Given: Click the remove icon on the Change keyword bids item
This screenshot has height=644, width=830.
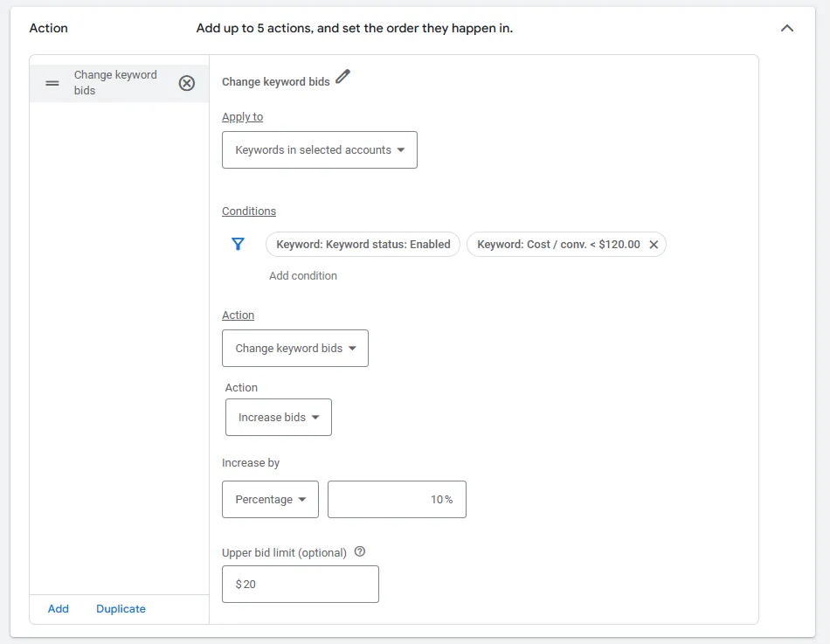Looking at the screenshot, I should pyautogui.click(x=187, y=82).
